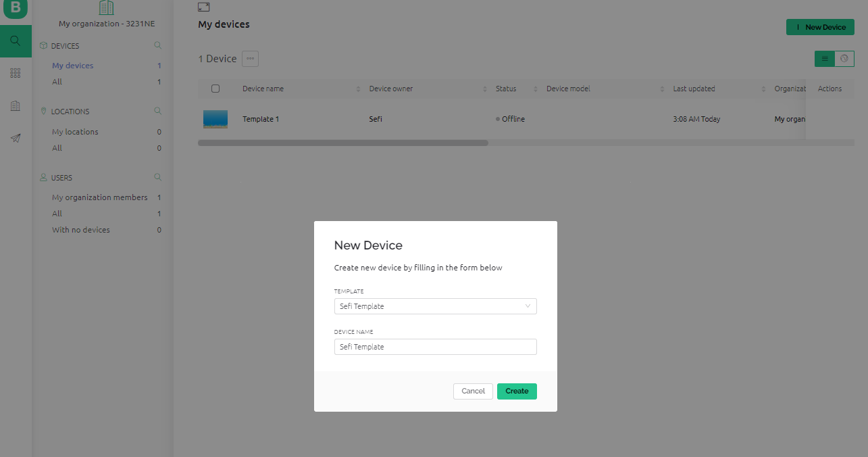
Task: Click the paper plane messages icon
Action: 16,138
